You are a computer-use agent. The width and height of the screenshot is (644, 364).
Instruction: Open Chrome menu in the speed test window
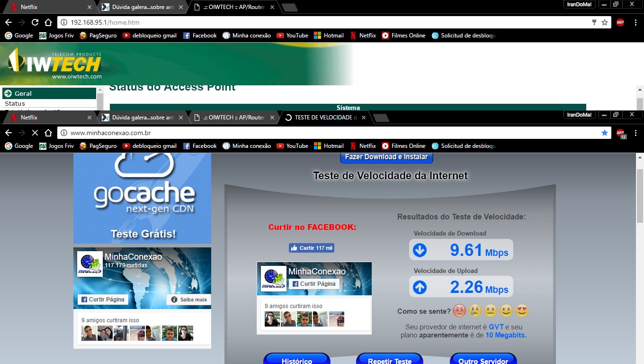635,133
